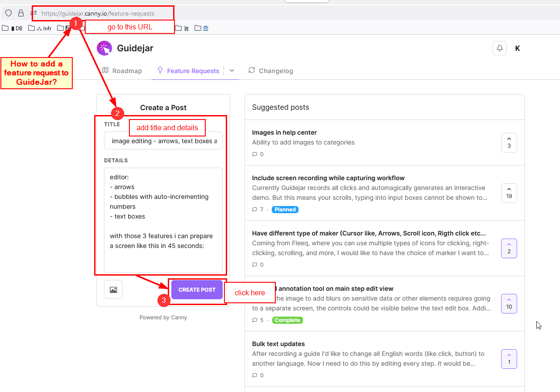
Task: Switch to the Changelog tab
Action: point(271,70)
